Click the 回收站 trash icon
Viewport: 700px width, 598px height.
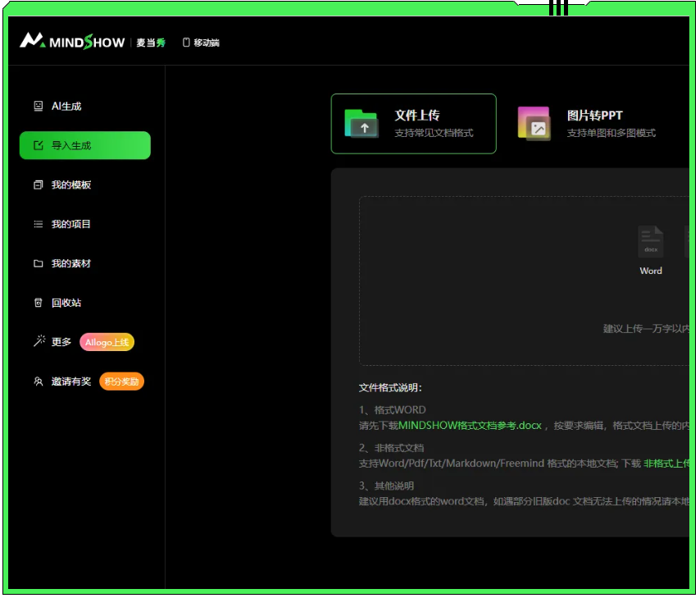(39, 303)
